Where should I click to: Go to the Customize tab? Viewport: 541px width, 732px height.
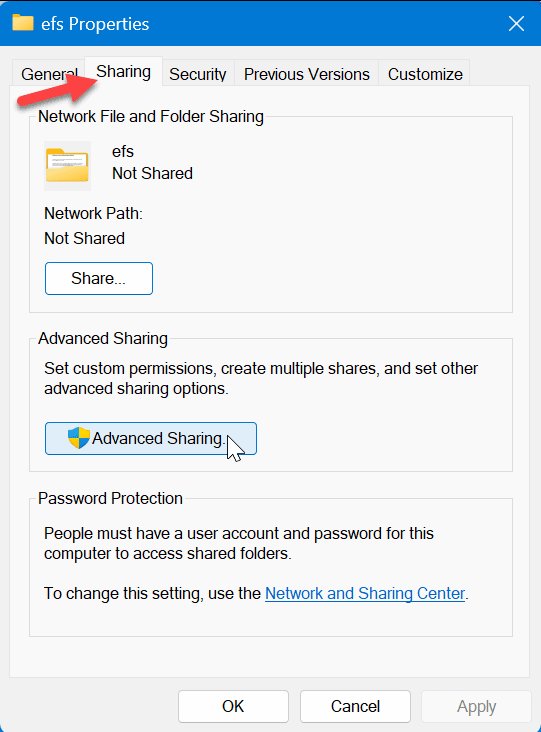coord(425,74)
